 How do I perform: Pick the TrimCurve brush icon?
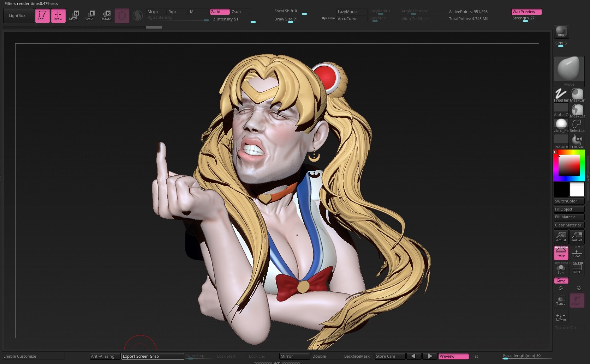[577, 141]
